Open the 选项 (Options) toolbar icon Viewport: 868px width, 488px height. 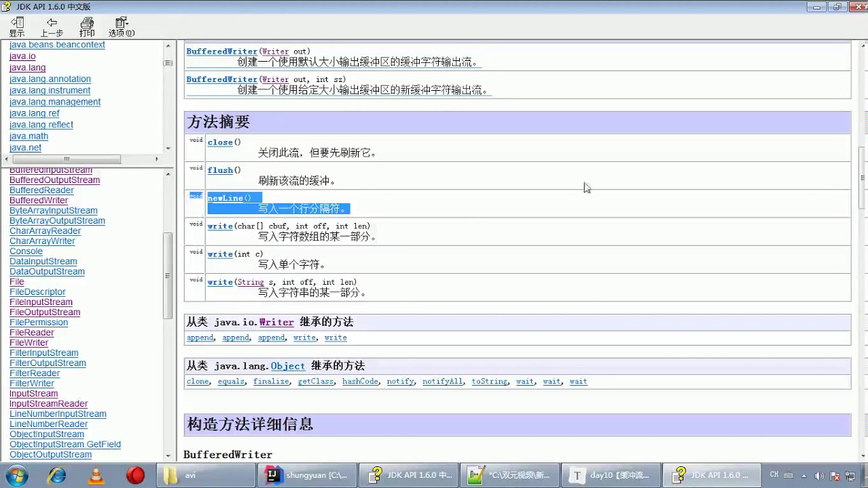121,27
